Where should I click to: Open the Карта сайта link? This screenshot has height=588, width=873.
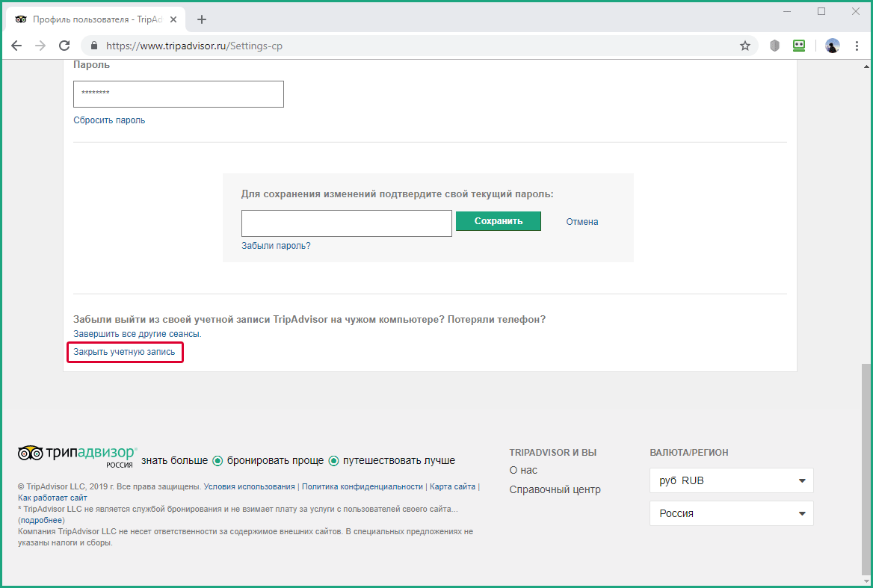453,486
